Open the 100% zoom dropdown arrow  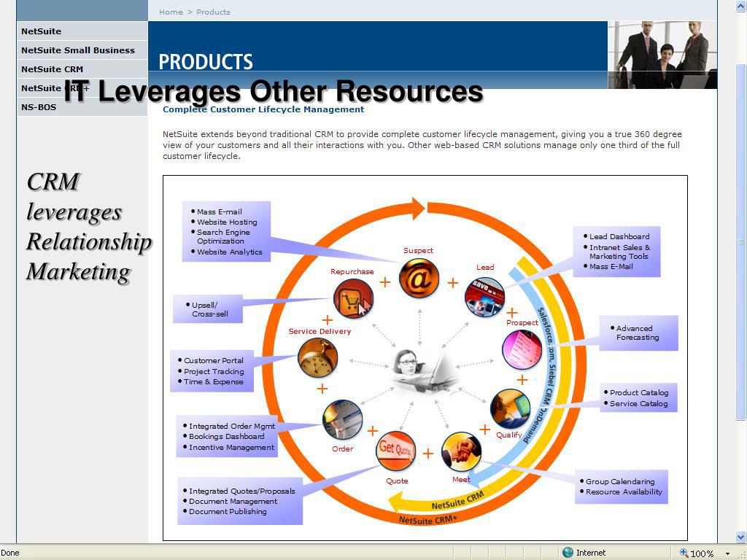point(727,553)
